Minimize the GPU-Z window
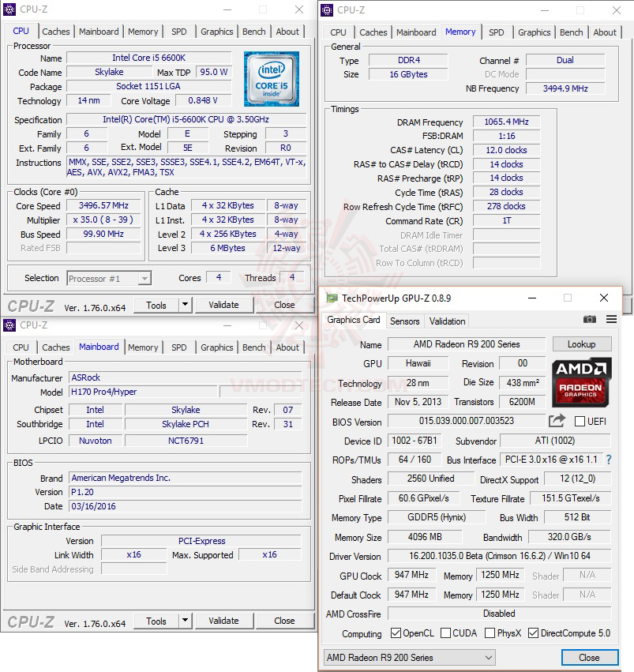 pos(532,298)
